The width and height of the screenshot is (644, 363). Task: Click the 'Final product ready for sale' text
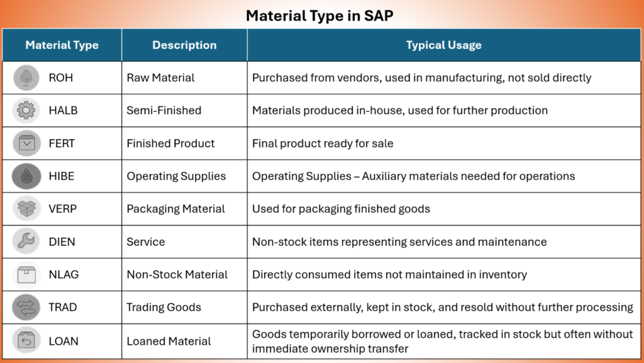(x=323, y=143)
